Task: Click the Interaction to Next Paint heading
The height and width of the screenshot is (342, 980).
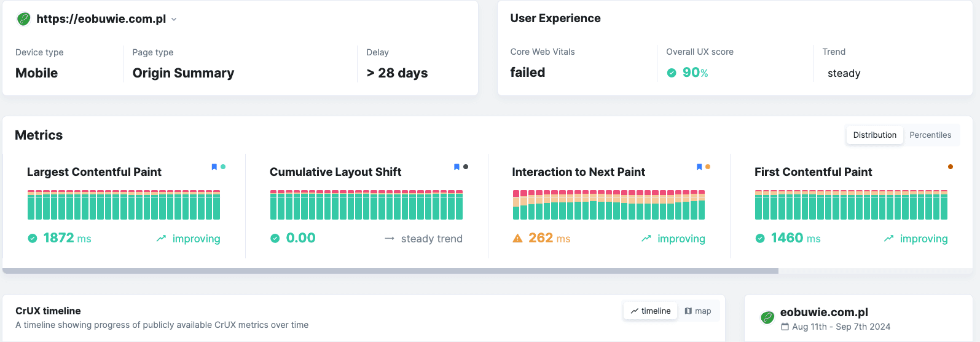Action: click(578, 172)
